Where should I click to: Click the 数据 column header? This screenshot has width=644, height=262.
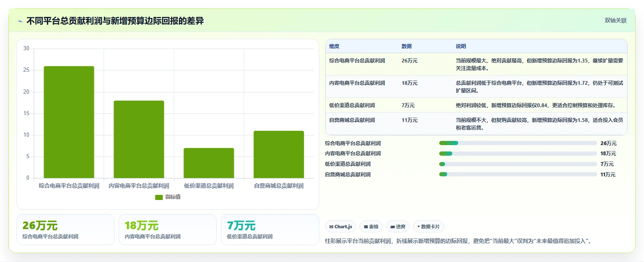(x=407, y=46)
